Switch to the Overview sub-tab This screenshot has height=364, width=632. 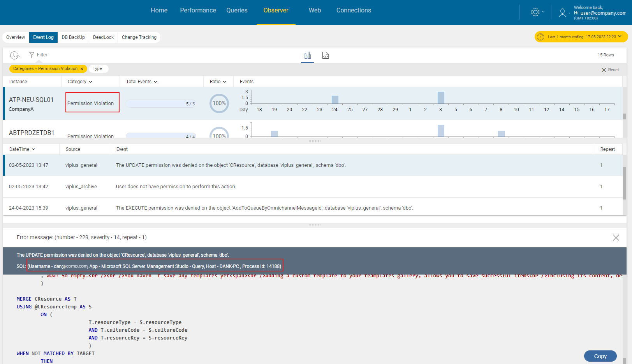(16, 37)
